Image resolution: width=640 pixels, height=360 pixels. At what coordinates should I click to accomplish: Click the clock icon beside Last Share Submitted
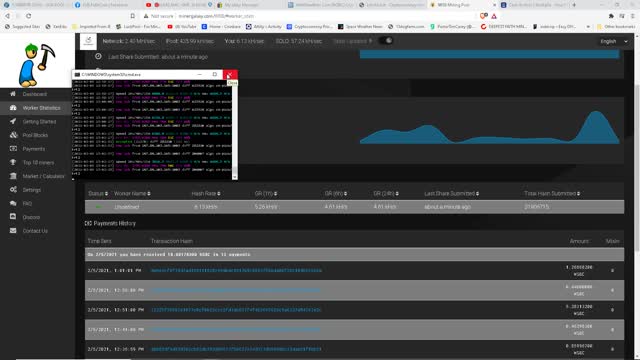tap(98, 56)
